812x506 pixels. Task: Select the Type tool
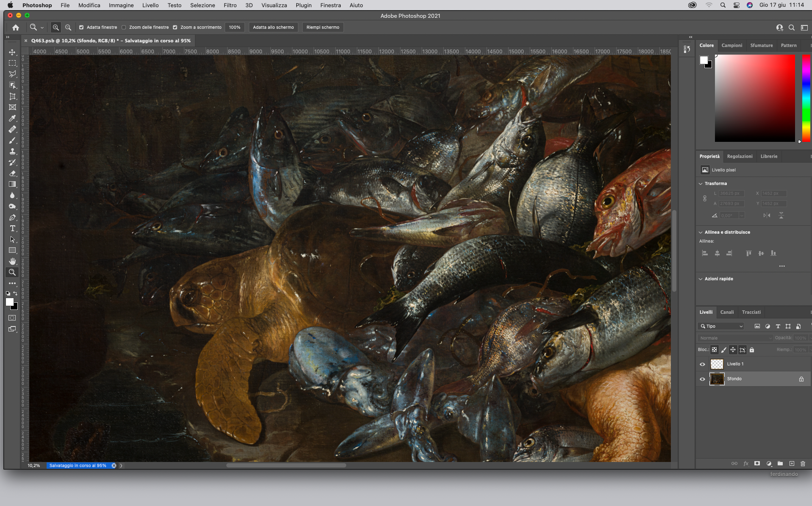tap(12, 228)
